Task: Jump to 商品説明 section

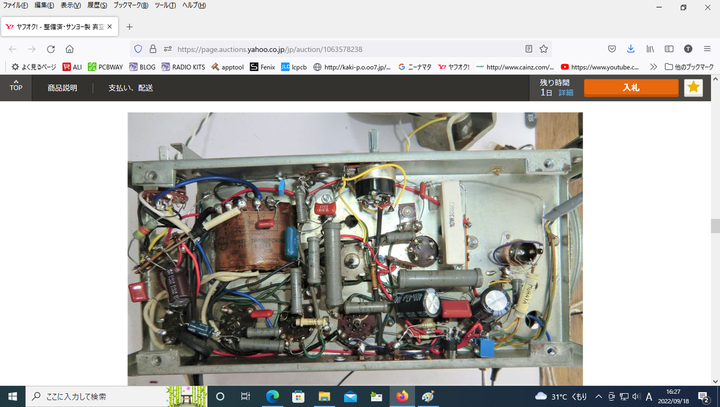Action: (62, 88)
